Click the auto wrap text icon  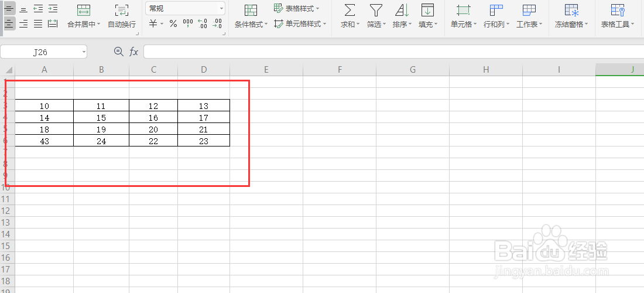[122, 11]
